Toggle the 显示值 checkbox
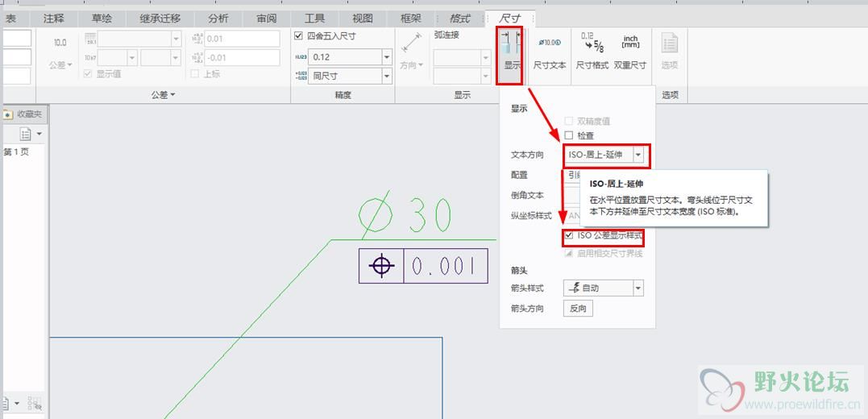868x419 pixels. pos(88,73)
